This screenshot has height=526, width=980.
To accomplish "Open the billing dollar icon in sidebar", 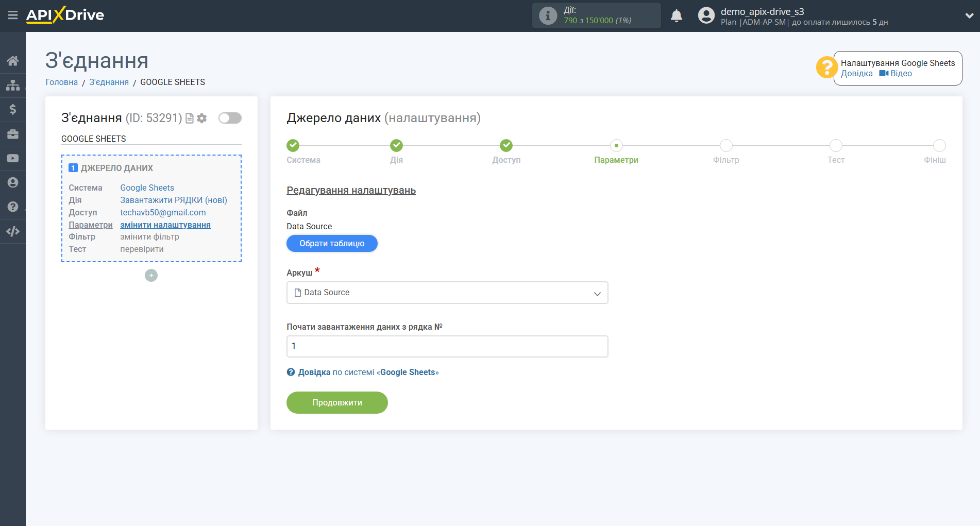I will tap(13, 109).
